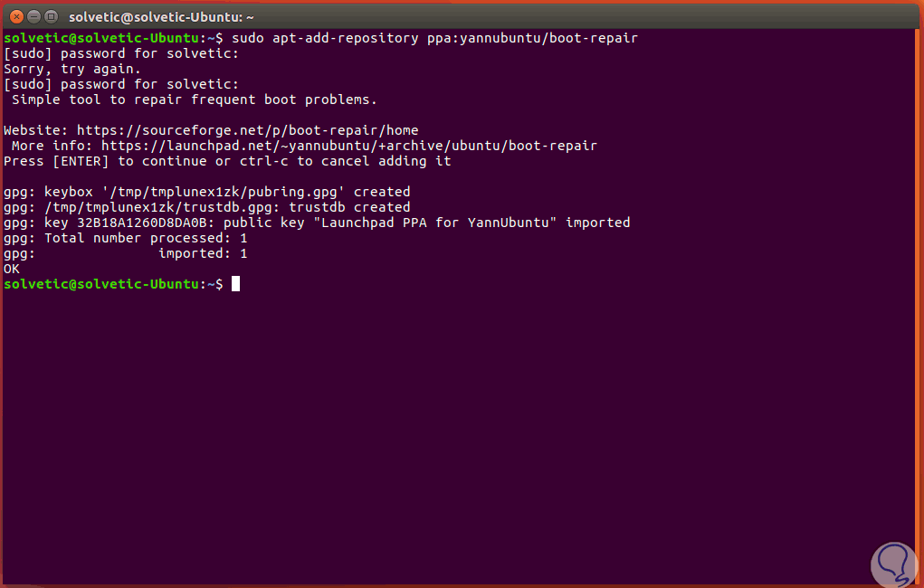Image resolution: width=924 pixels, height=588 pixels.
Task: Maximize the terminal window
Action: point(50,16)
